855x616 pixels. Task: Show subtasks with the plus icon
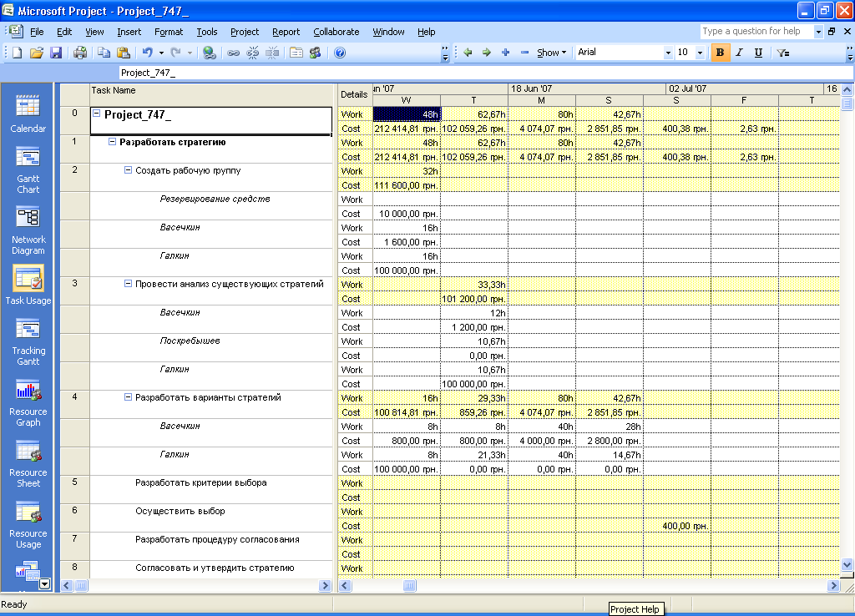click(x=505, y=53)
